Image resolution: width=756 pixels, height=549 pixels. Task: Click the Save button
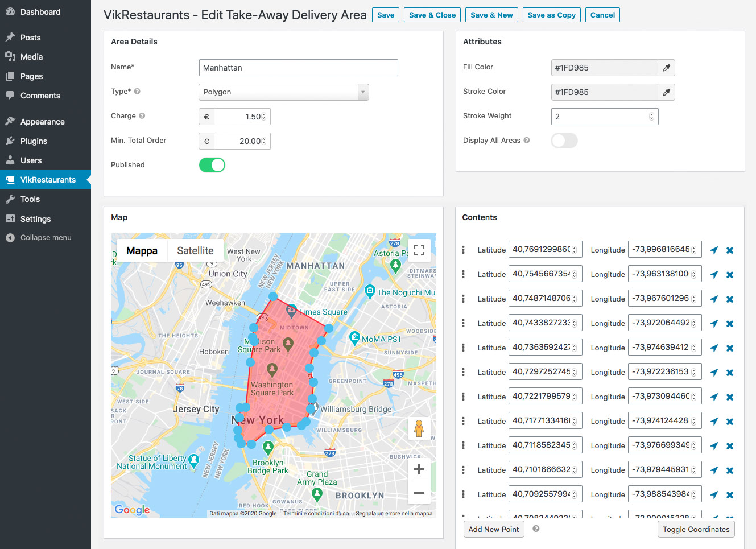point(386,15)
